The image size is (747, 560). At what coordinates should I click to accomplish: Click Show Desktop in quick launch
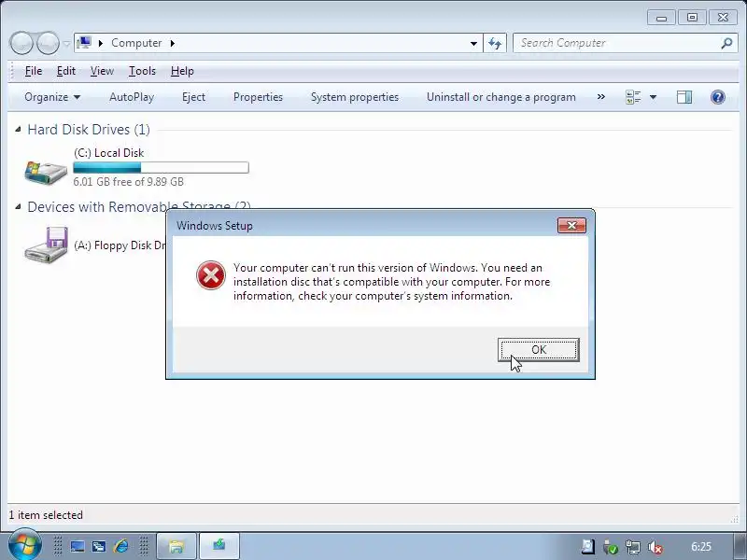tap(78, 546)
